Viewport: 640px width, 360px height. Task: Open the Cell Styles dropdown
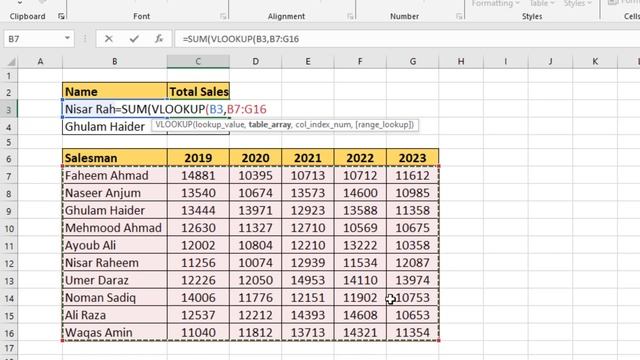click(577, 3)
